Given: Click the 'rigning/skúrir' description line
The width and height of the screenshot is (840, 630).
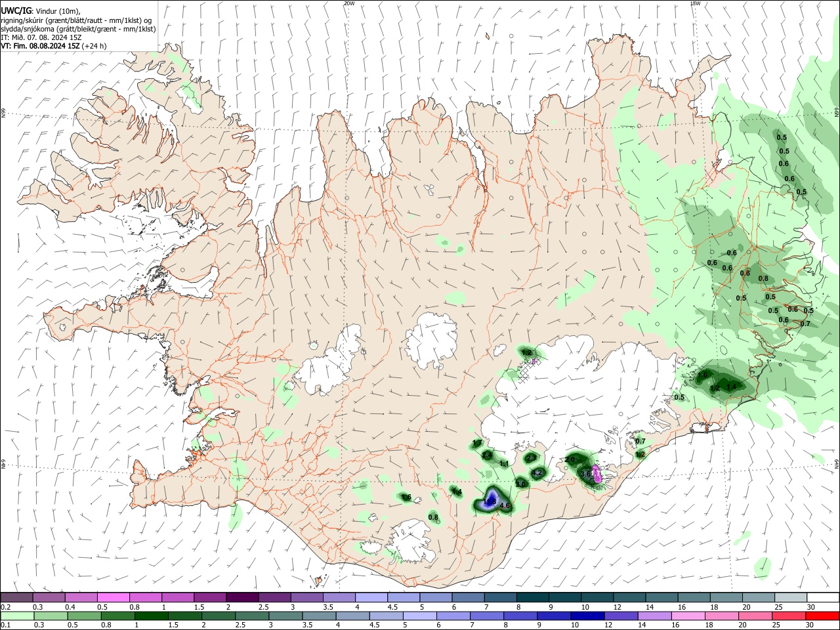Looking at the screenshot, I should [x=76, y=20].
